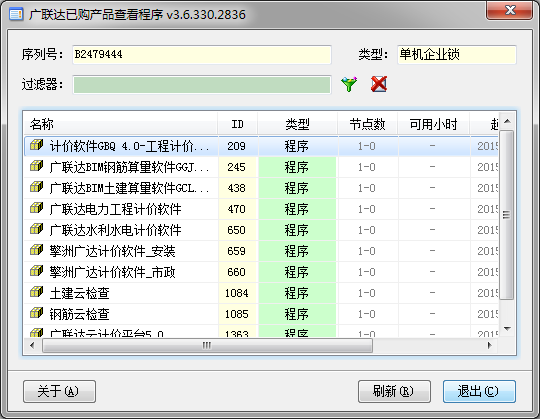This screenshot has width=540, height=419.
Task: Click the vertical scrollbar down arrow
Action: (507, 329)
